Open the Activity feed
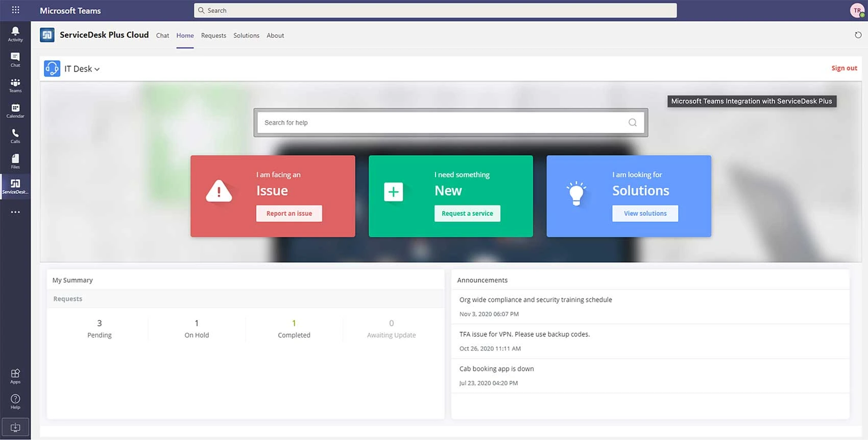 (x=15, y=34)
